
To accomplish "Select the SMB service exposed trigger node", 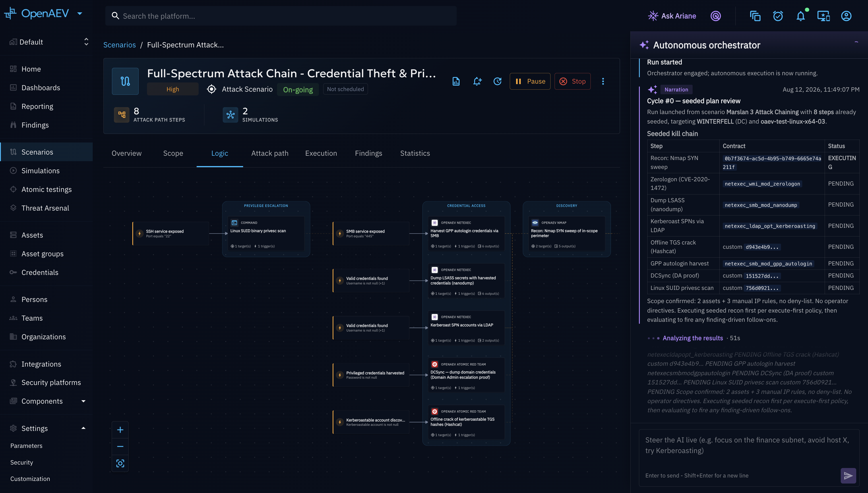I will [371, 233].
